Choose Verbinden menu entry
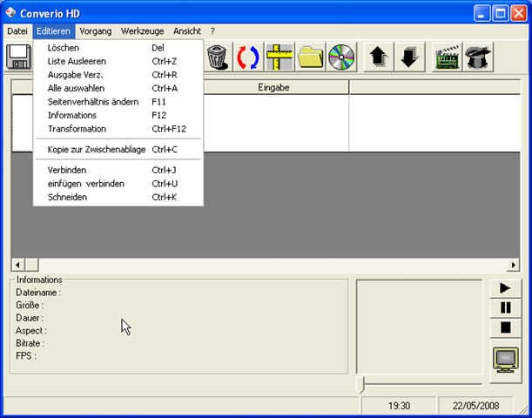The image size is (532, 418). tap(118, 170)
